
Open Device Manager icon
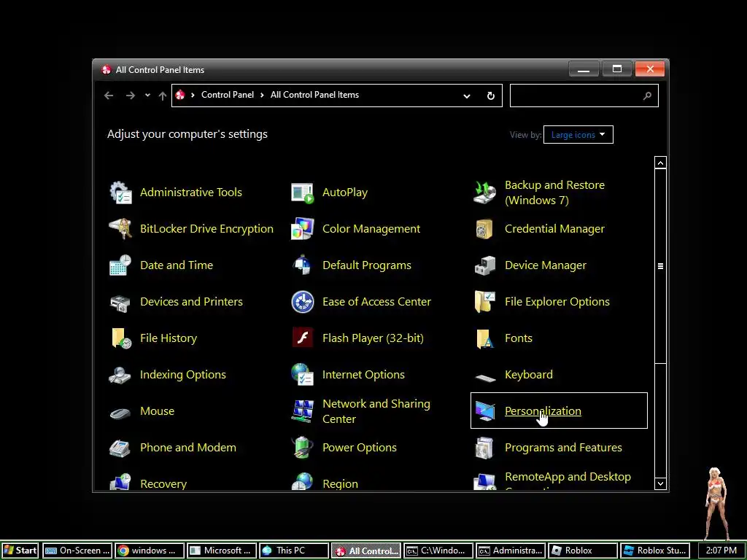(x=485, y=265)
